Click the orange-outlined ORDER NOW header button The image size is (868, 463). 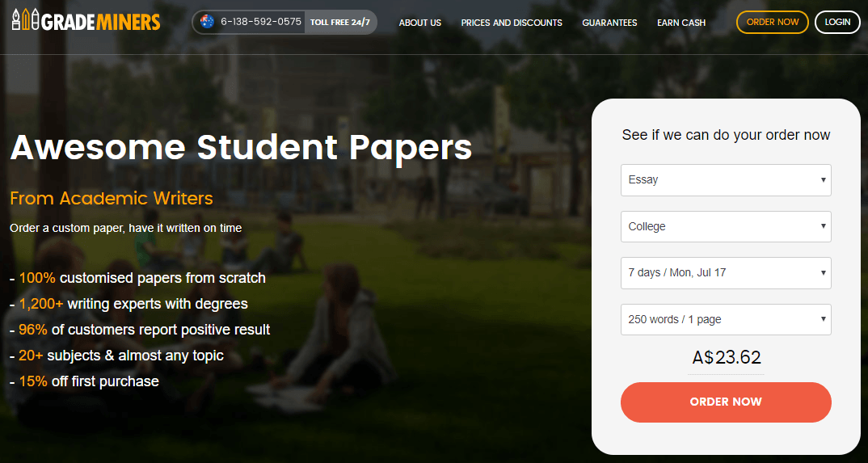[773, 22]
